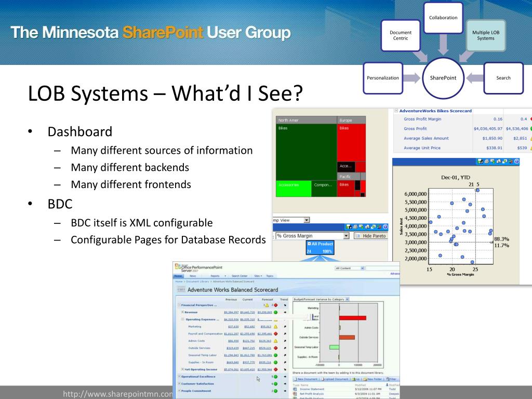Click the Help icon in the scatter chart toolbar
The width and height of the screenshot is (532, 399).
[x=516, y=162]
